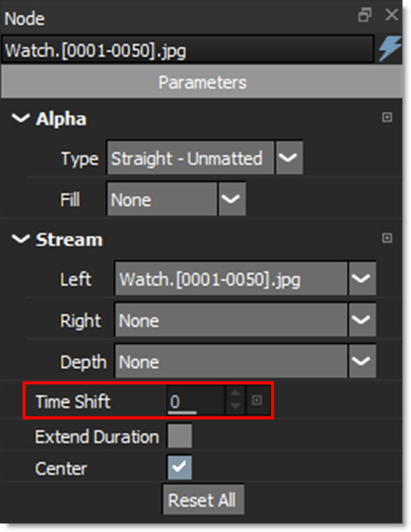
Task: Increase Time Shift with the up arrow
Action: coord(235,394)
